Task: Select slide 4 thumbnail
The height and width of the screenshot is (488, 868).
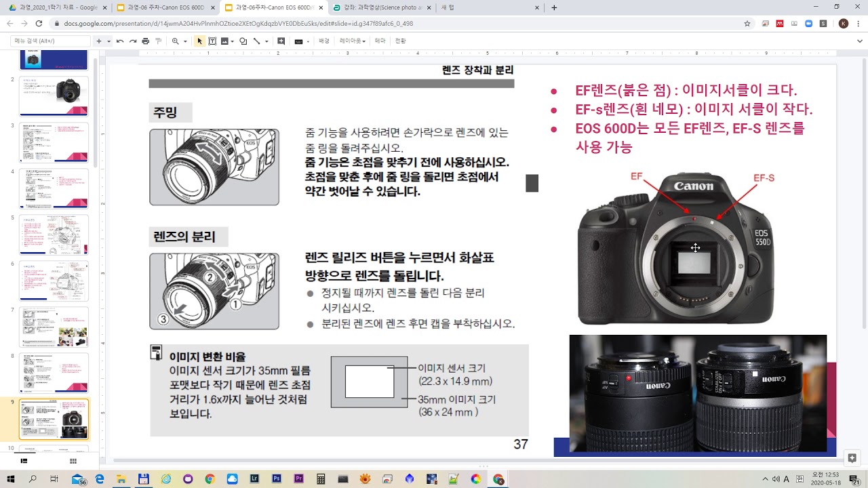Action: point(54,188)
